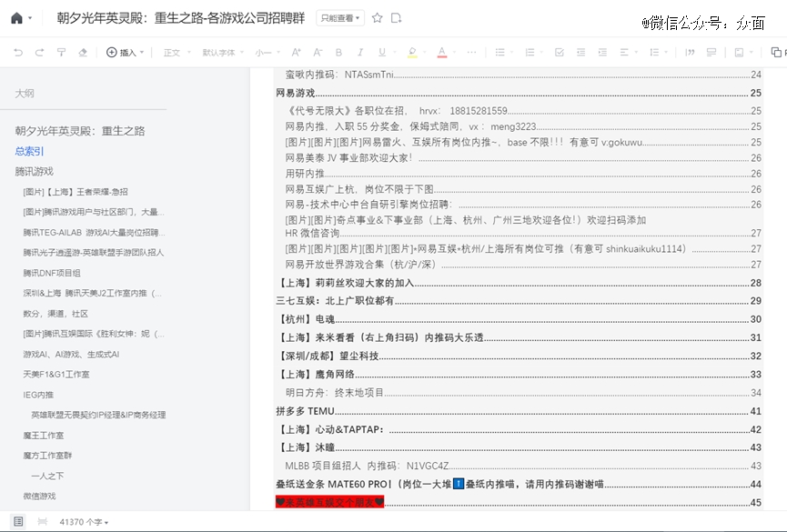Click the status bar icon beside the outline toggle

point(42,521)
